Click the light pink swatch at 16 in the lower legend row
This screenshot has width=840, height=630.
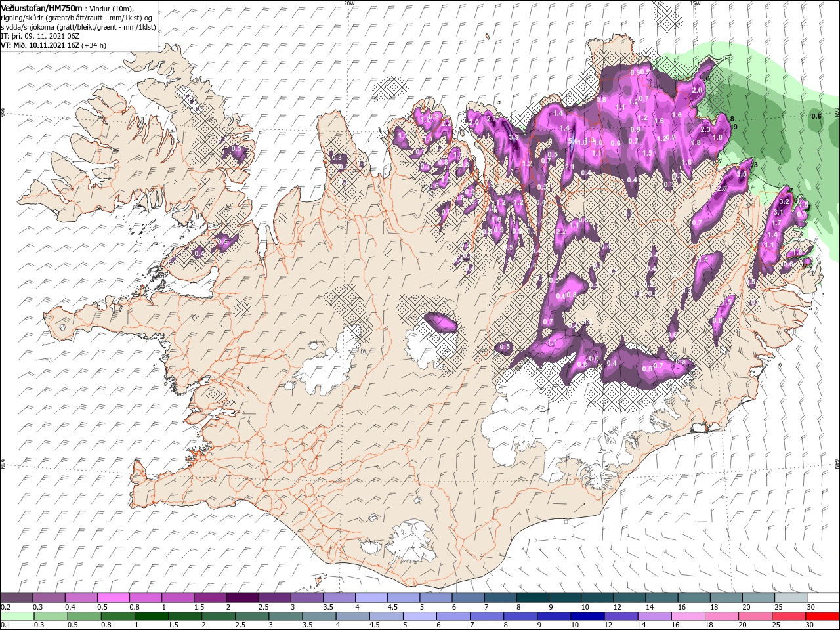pos(688,616)
